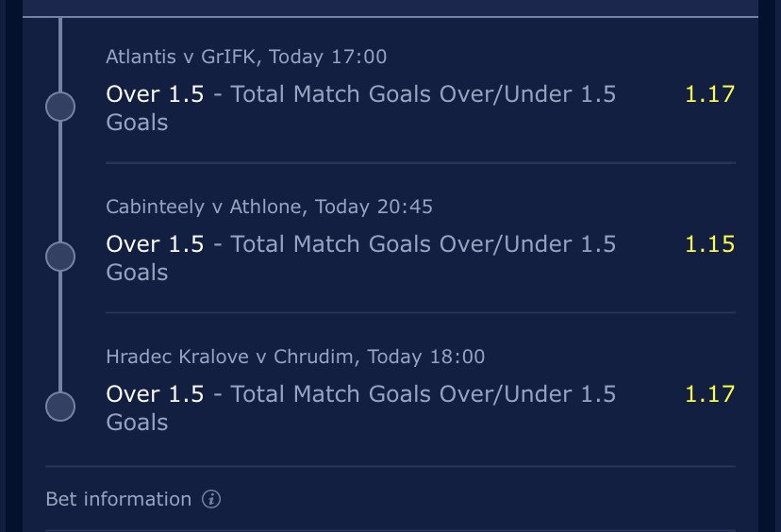Click the Atlantis v GrIFK status circle
Viewport: 781px width, 532px height.
60,107
